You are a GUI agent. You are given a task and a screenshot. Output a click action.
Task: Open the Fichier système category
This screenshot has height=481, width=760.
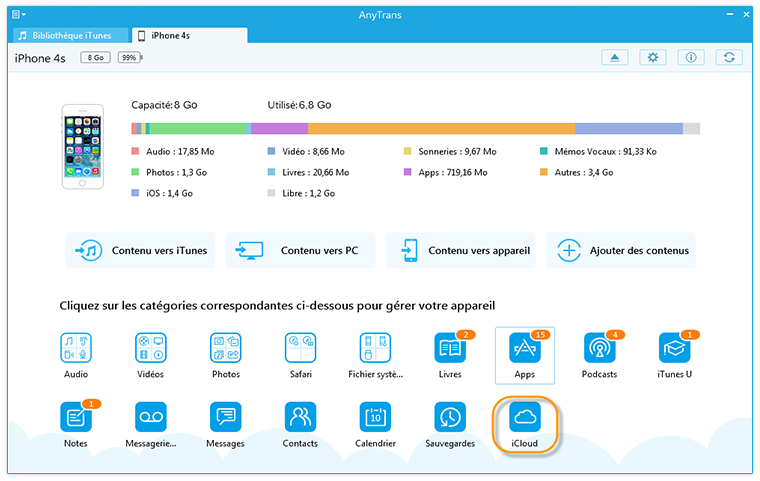pyautogui.click(x=376, y=355)
